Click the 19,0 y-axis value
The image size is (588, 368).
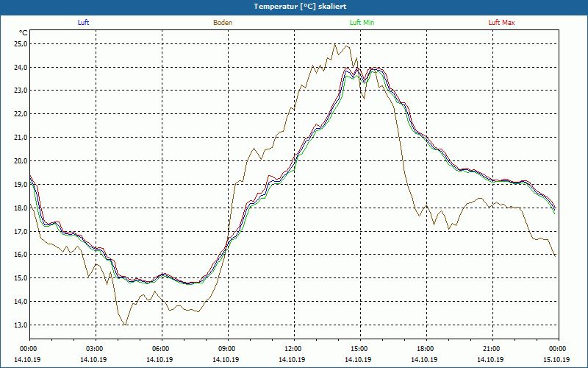[21, 185]
